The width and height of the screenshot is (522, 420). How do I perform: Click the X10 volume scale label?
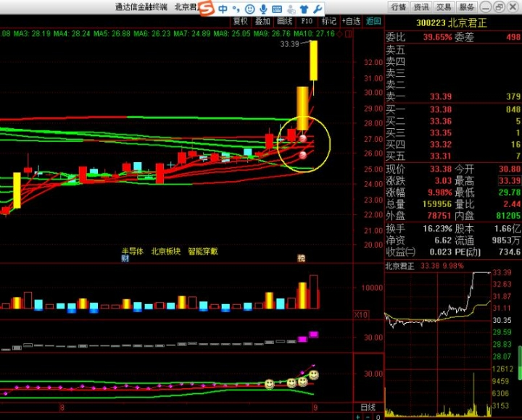pos(361,315)
